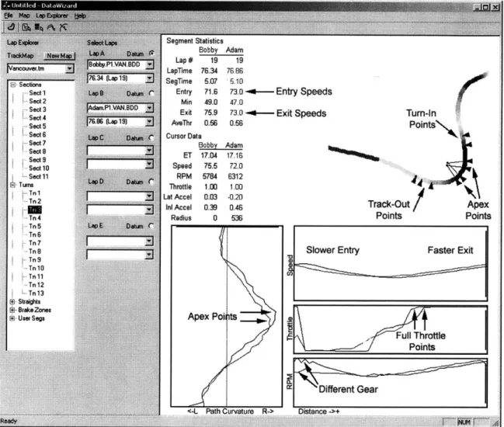Select Sect 9 in the tree
Image resolution: width=504 pixels, height=427 pixels.
point(37,160)
